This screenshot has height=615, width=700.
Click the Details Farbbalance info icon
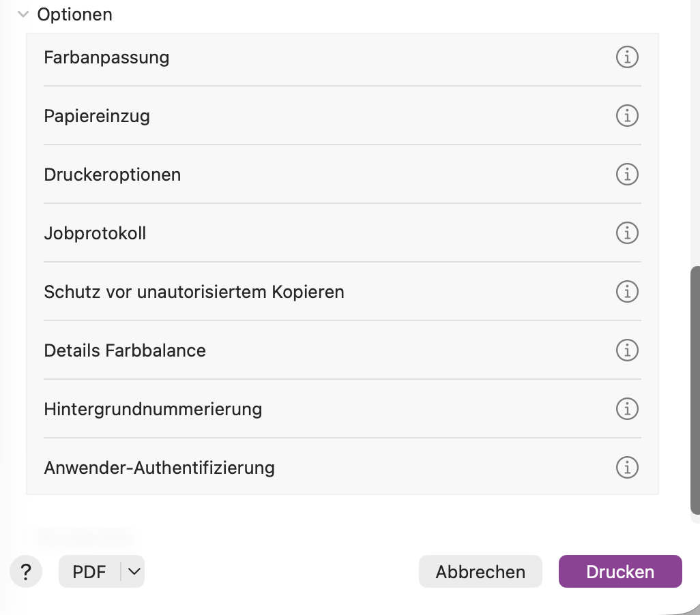point(627,350)
